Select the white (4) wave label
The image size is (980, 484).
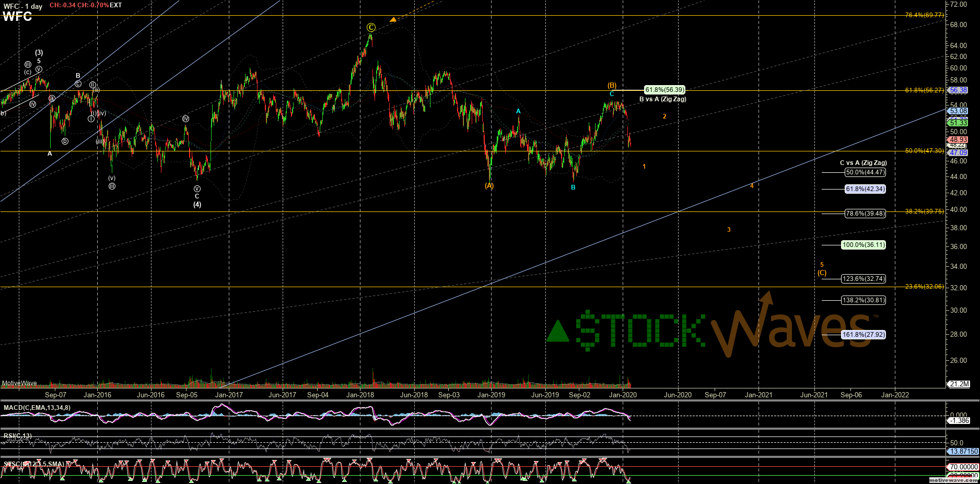(197, 205)
